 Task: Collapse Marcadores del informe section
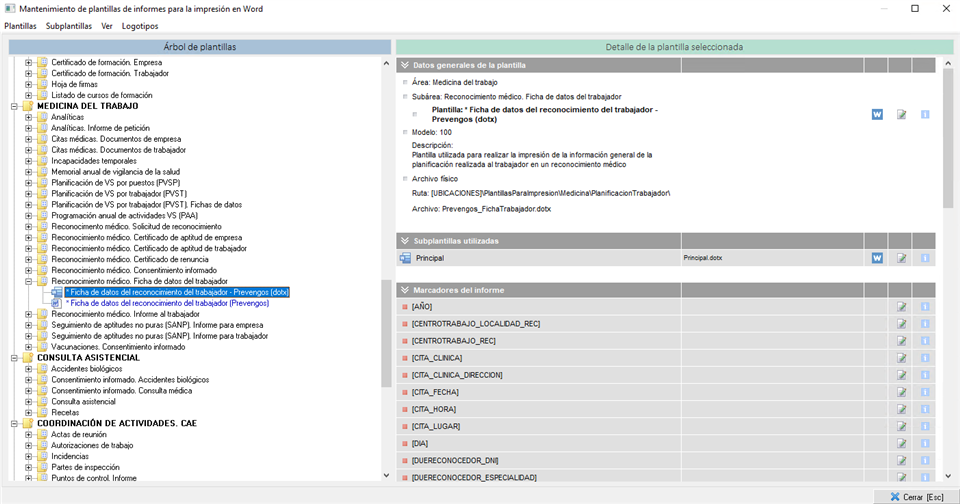coord(405,290)
